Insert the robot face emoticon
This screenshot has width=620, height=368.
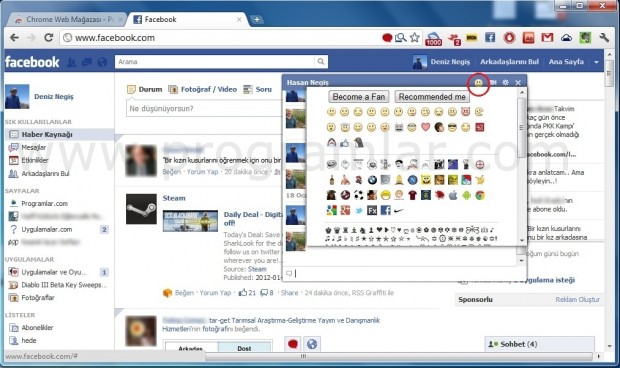(x=399, y=127)
